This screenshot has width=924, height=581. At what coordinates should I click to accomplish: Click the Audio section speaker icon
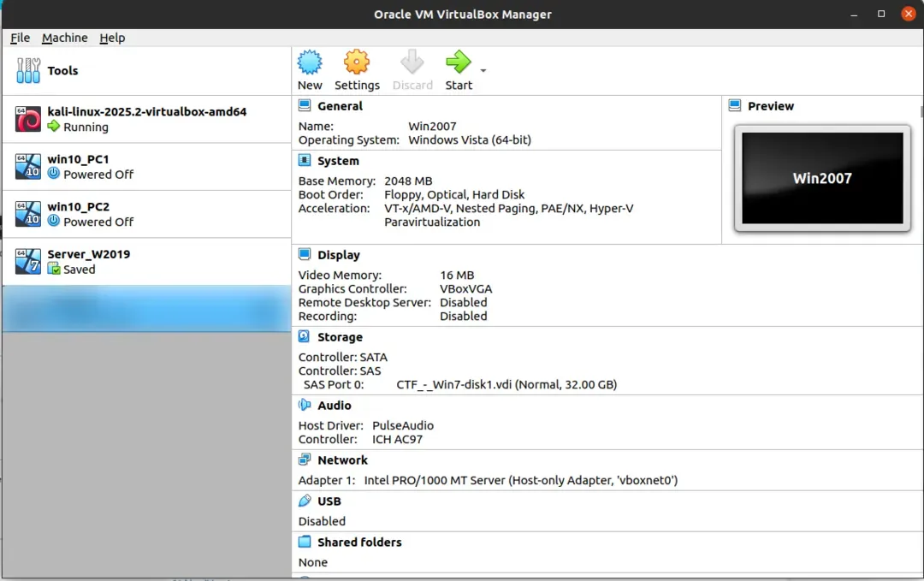[x=304, y=405]
